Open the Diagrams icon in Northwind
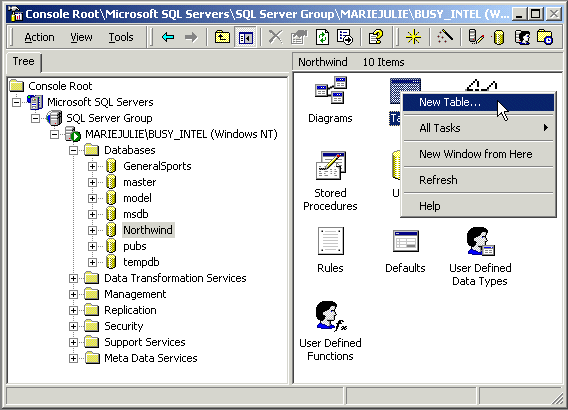This screenshot has height=410, width=568. point(330,91)
